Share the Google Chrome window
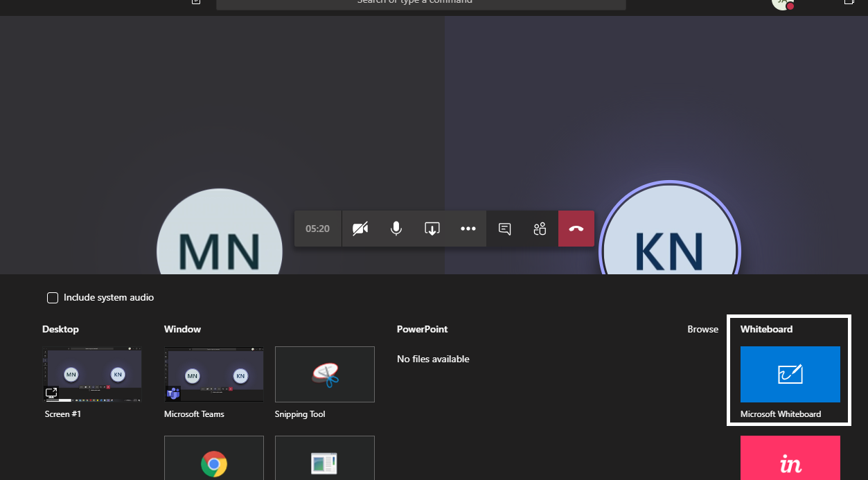This screenshot has width=868, height=480. point(214,459)
